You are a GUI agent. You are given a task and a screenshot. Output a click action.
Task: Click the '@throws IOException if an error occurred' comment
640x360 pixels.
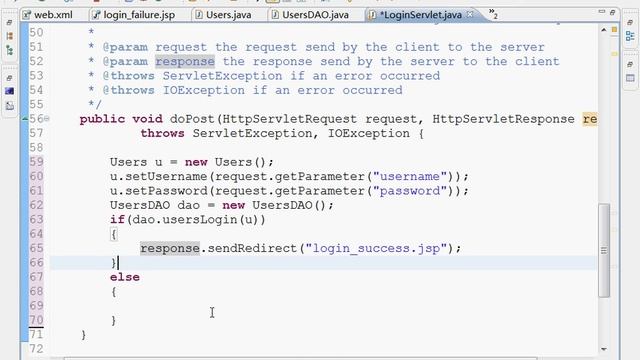coord(252,90)
